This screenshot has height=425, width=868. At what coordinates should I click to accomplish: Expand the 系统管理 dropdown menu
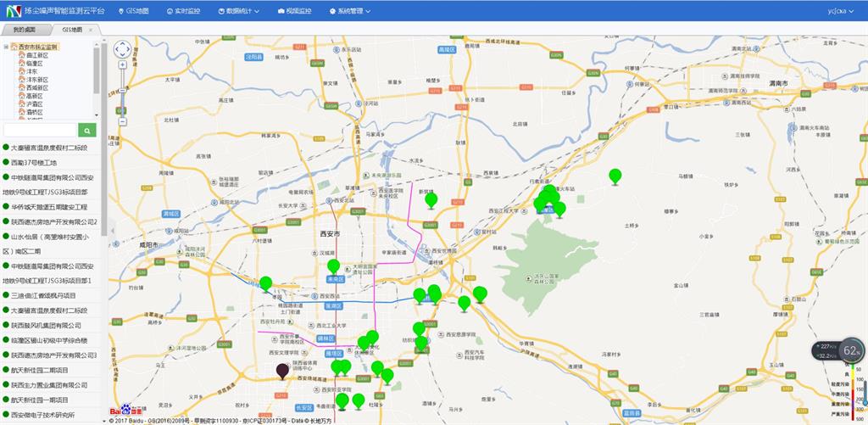tap(349, 11)
